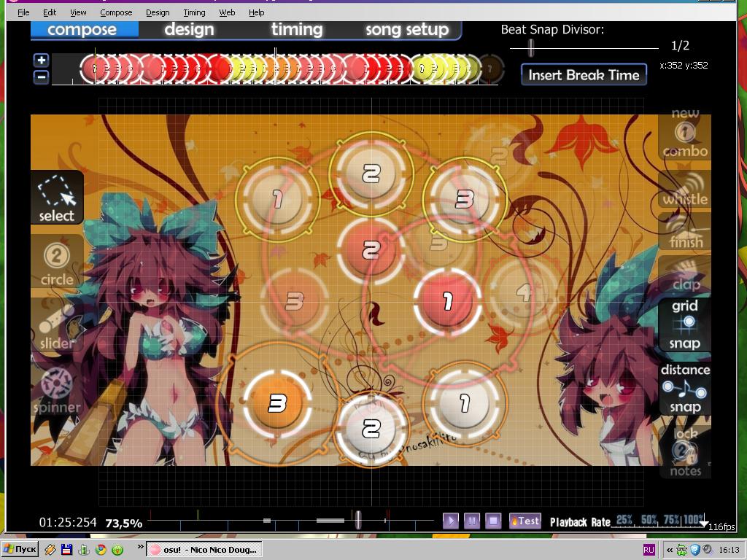The image size is (747, 560).
Task: Click the song position seek bar handle
Action: pyautogui.click(x=357, y=519)
